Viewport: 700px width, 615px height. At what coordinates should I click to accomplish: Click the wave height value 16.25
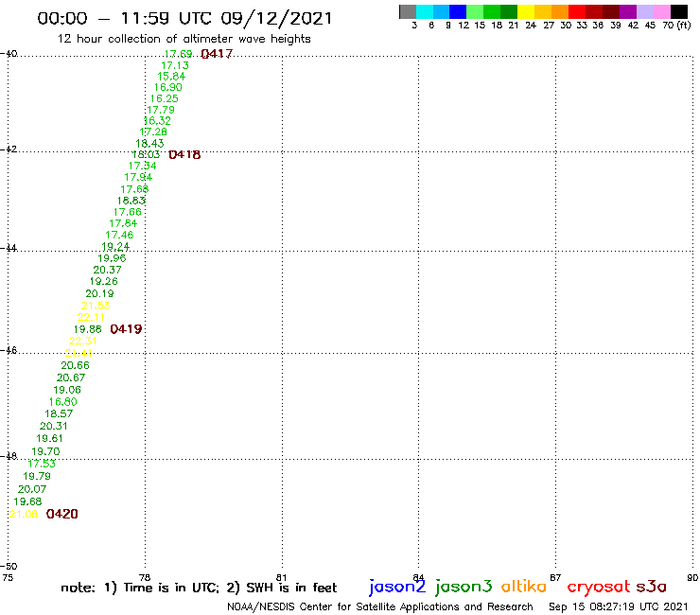pos(165,98)
